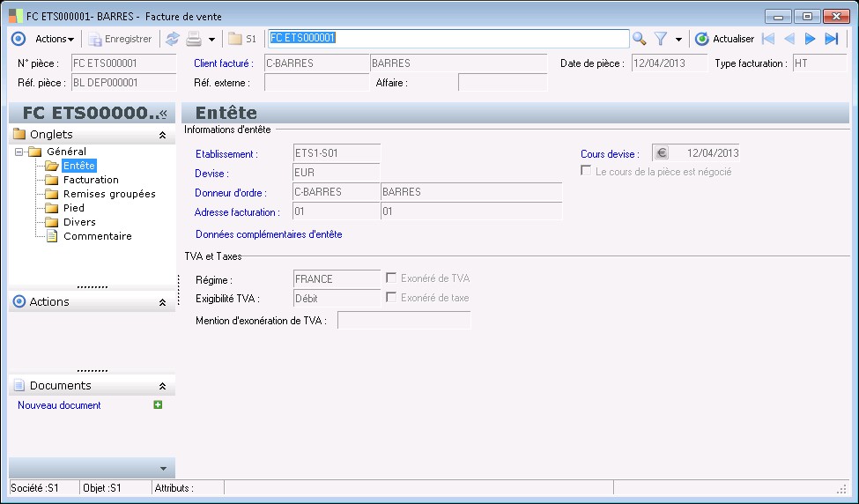Open Données complémentaires d'entête link
Screen dimensions: 859x504
pos(269,234)
